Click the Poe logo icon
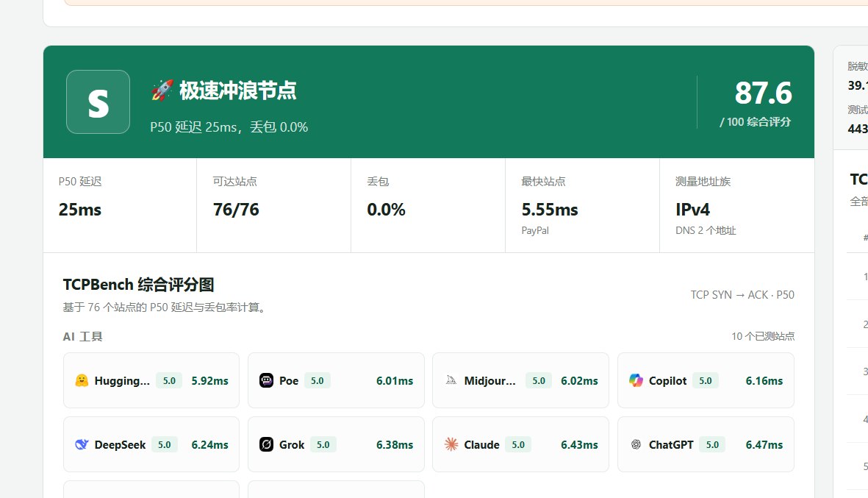This screenshot has height=498, width=868. [266, 380]
